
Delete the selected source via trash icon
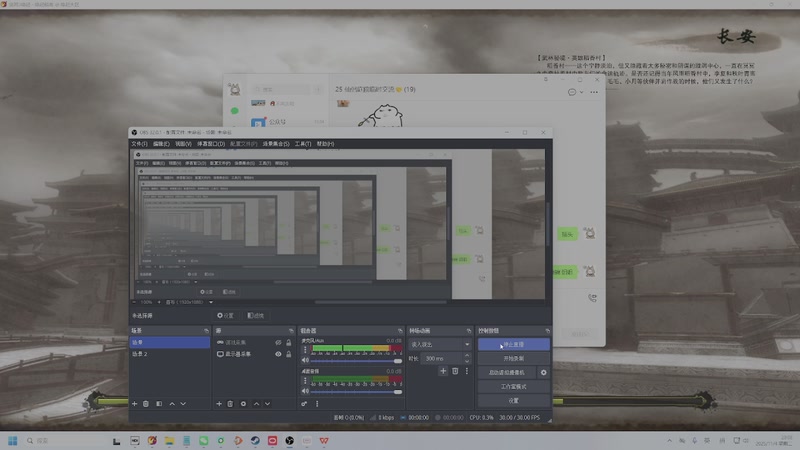(x=230, y=404)
